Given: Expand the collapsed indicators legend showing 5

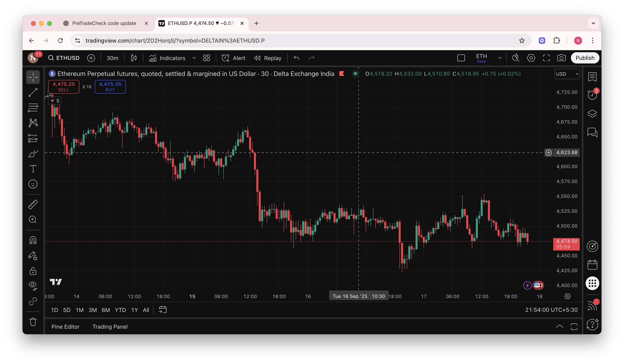Looking at the screenshot, I should [55, 101].
